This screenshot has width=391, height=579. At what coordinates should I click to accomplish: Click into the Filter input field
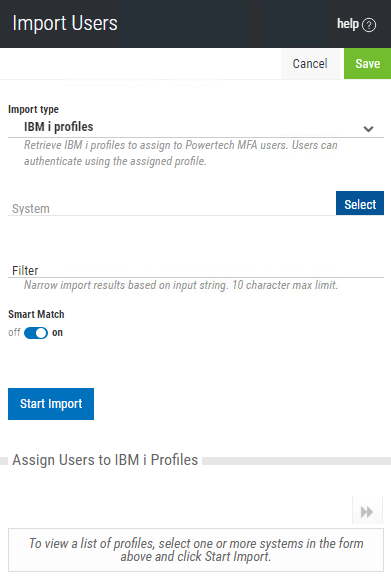(196, 270)
